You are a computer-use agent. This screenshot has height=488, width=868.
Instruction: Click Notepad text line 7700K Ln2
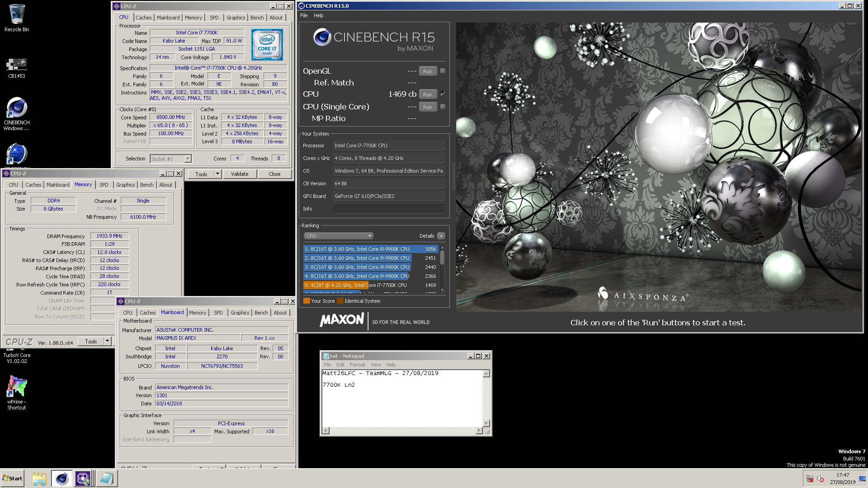tap(339, 385)
